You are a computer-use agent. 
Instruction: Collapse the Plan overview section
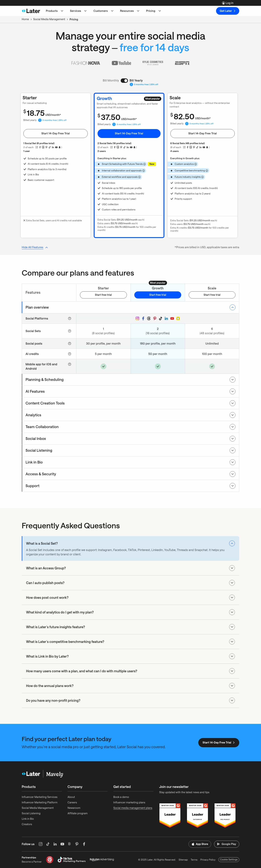tap(232, 307)
